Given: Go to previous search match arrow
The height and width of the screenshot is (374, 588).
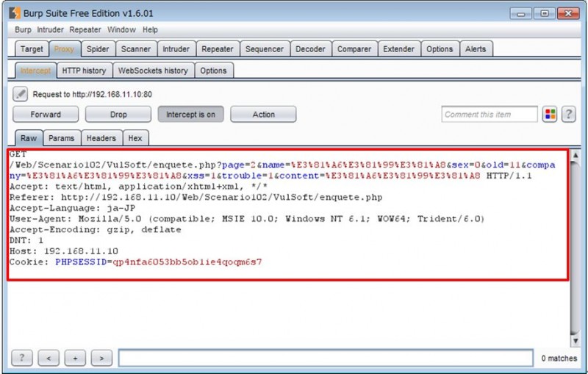Looking at the screenshot, I should [49, 358].
